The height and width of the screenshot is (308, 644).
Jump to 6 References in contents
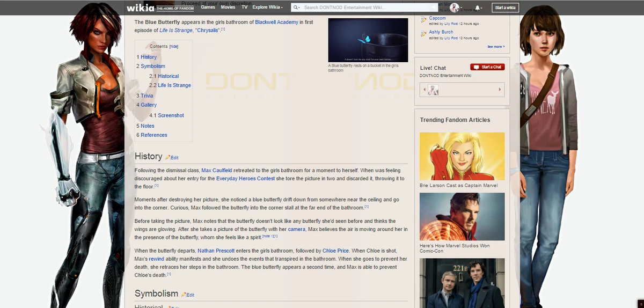tap(152, 135)
